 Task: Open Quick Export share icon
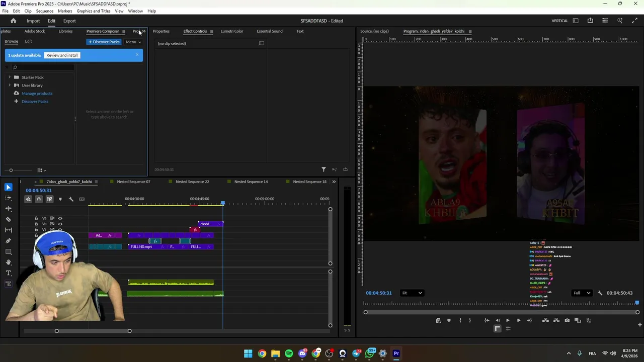point(590,21)
